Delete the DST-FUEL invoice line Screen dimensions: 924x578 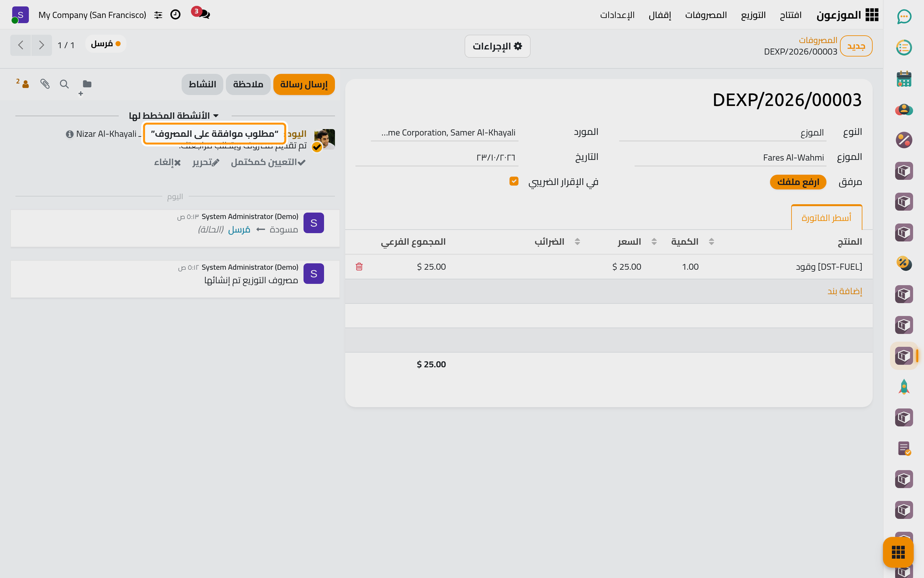pyautogui.click(x=359, y=266)
